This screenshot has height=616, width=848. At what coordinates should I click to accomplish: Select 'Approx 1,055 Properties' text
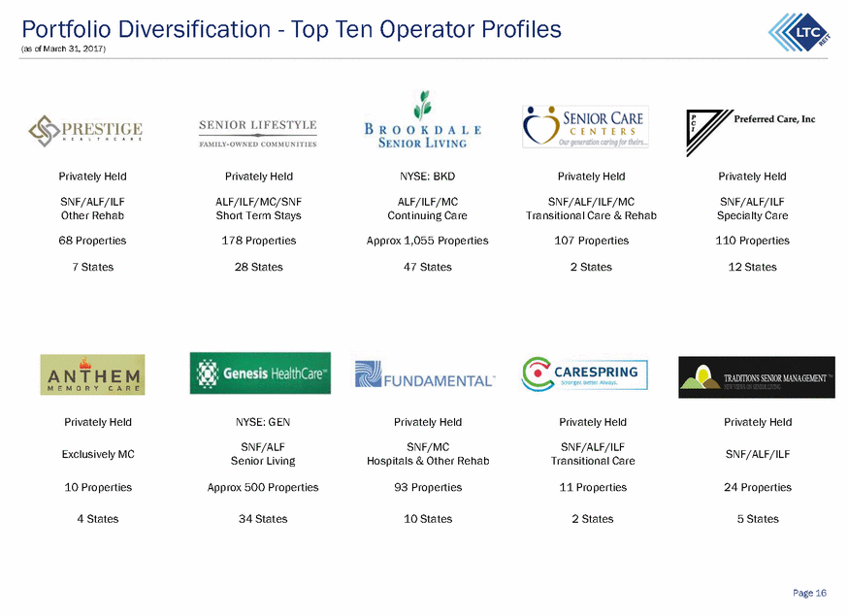[427, 241]
